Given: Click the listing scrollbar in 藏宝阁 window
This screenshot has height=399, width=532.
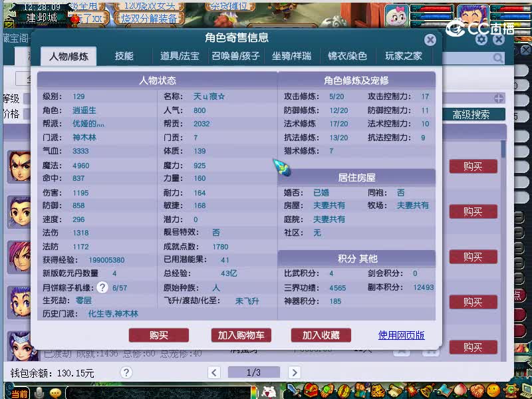Looking at the screenshot, I should pyautogui.click(x=503, y=149).
